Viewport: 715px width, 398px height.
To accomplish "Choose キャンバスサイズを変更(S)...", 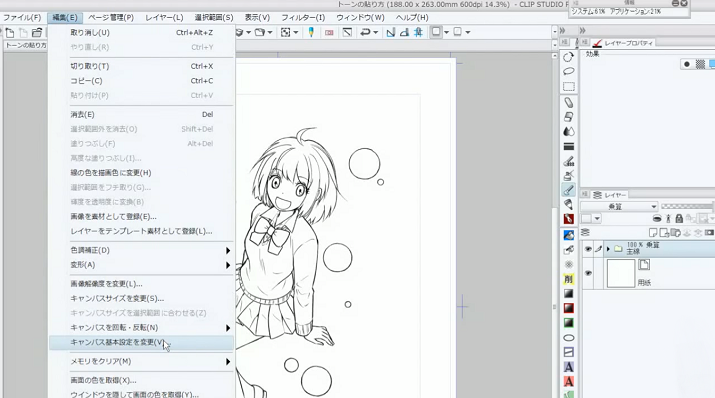I will [x=141, y=299].
